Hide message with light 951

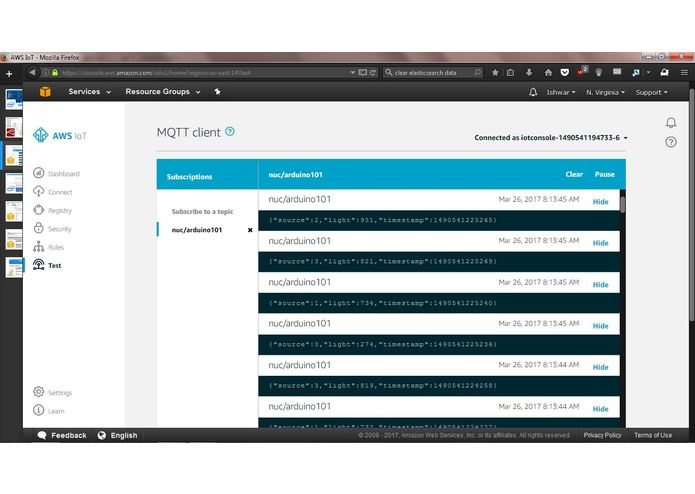600,202
